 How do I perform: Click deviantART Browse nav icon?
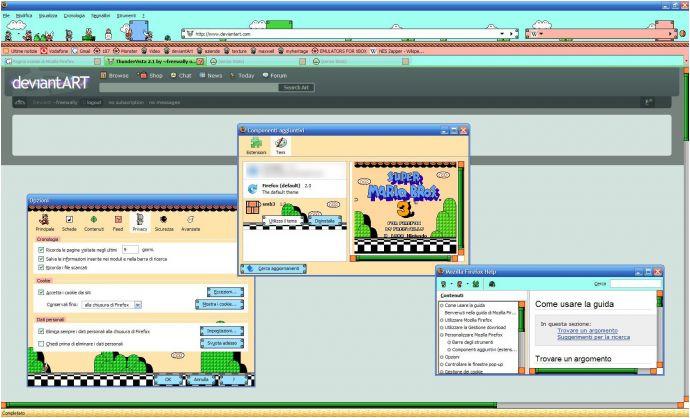103,75
